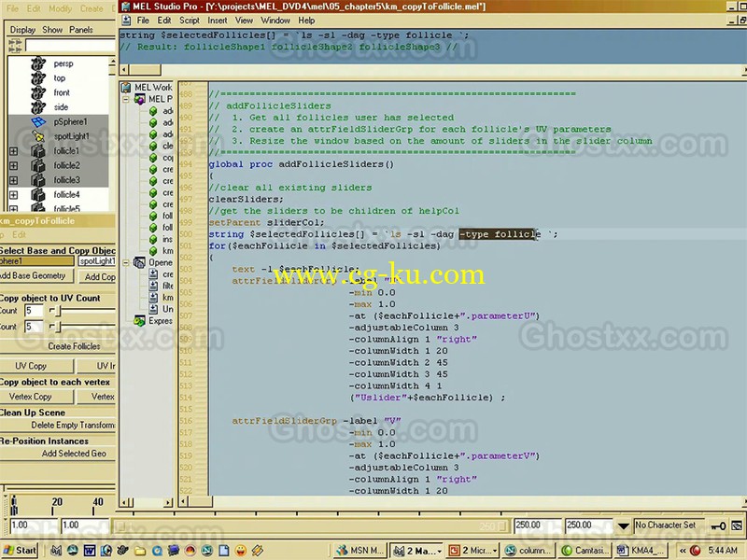Expand the follicle1 node
747x560 pixels.
point(13,151)
